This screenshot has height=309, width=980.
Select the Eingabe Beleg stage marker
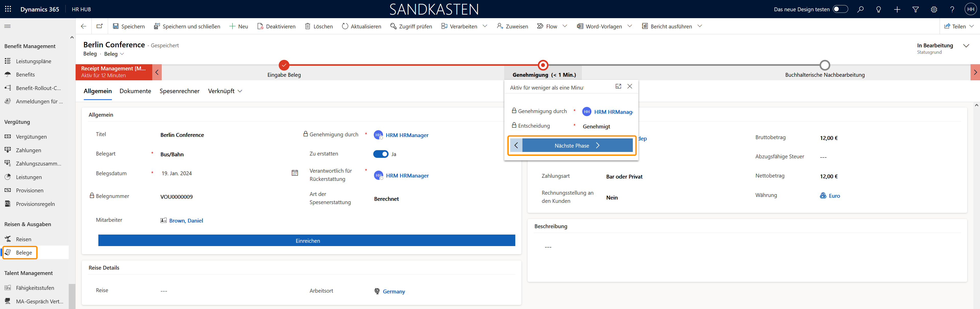pyautogui.click(x=284, y=65)
